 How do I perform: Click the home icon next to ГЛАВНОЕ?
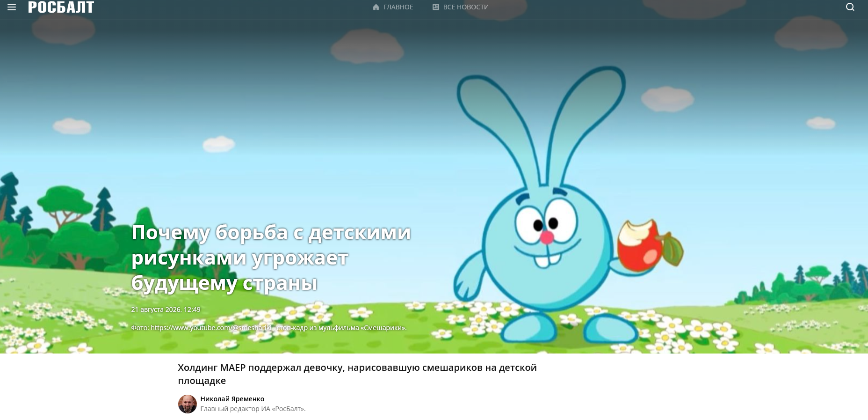click(x=376, y=7)
